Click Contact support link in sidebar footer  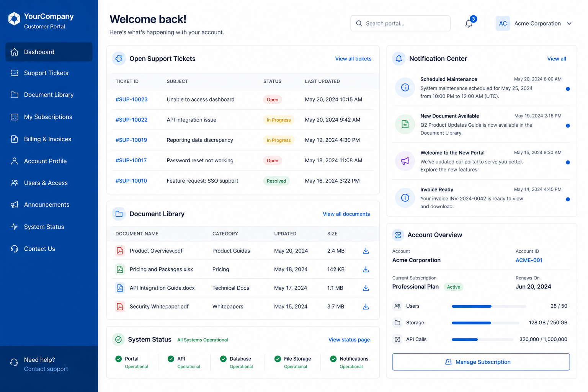coord(46,369)
